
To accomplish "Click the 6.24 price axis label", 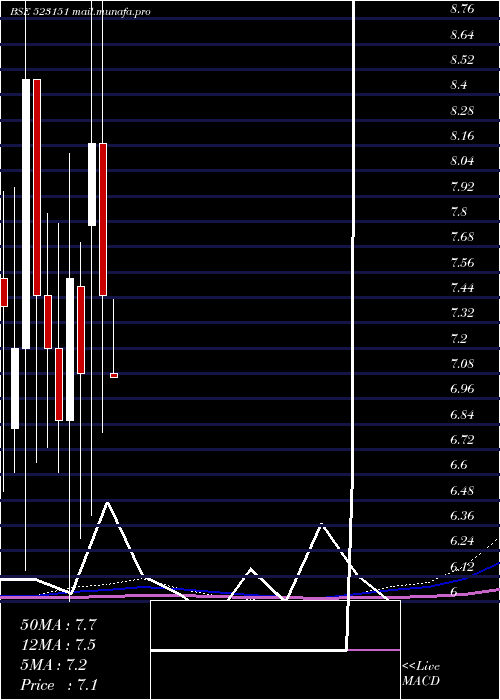I will point(462,541).
